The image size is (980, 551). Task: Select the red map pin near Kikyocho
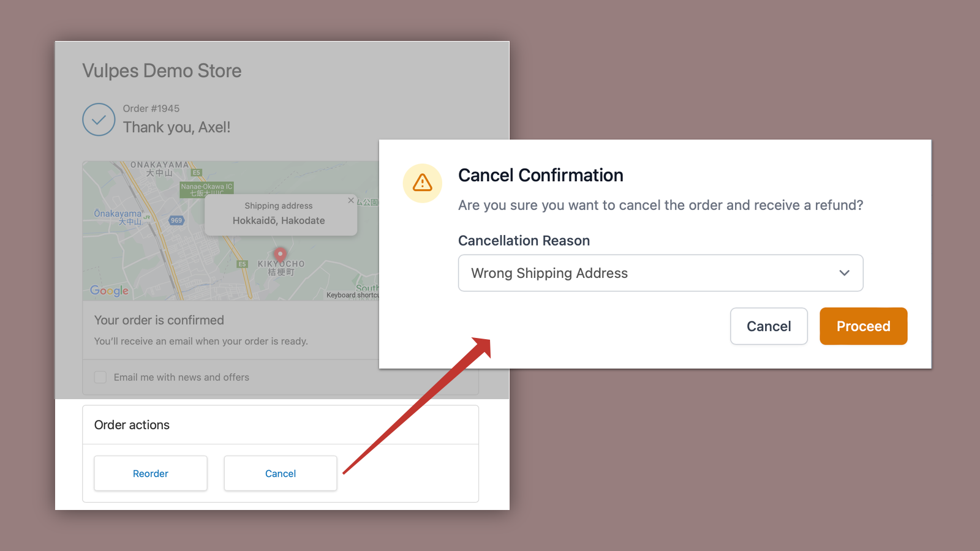click(281, 255)
